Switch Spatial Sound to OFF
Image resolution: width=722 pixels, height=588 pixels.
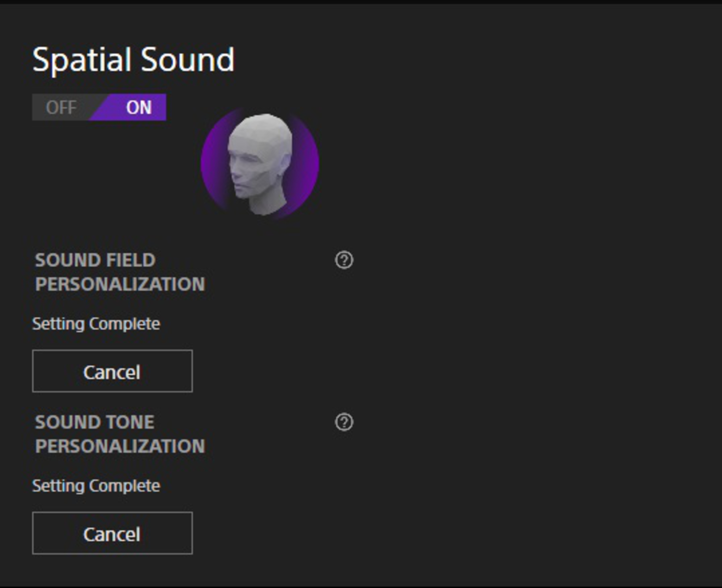(61, 107)
